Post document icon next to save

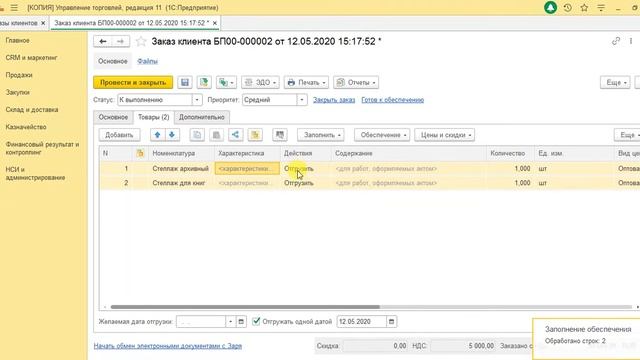(x=204, y=82)
